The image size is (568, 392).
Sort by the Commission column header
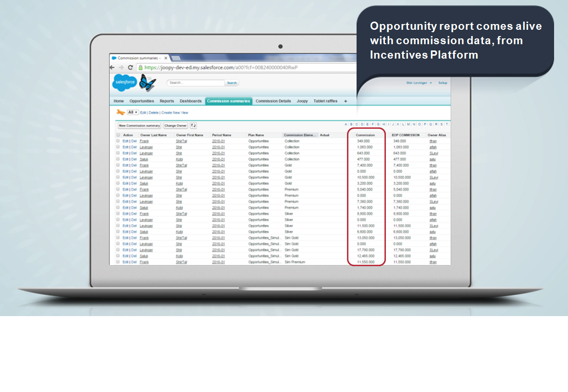click(x=365, y=135)
